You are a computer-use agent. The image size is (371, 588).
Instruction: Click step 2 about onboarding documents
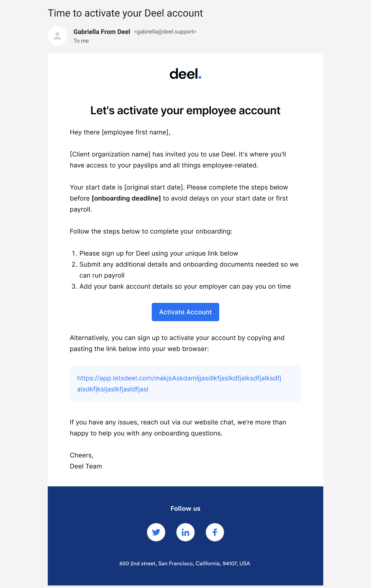click(x=189, y=264)
